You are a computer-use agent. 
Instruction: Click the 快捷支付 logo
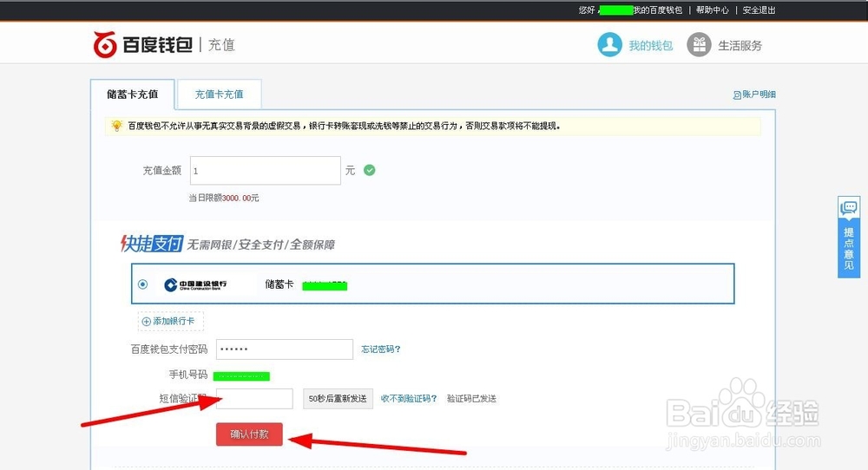tap(152, 244)
